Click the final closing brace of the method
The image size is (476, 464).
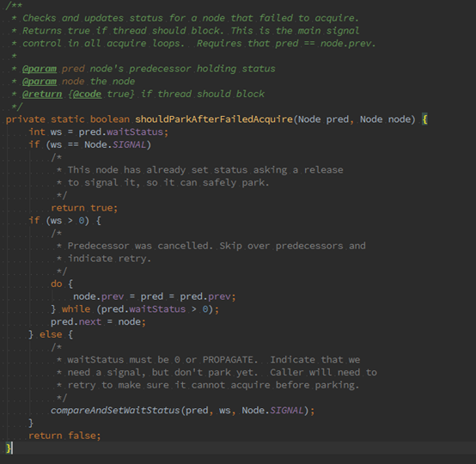click(9, 449)
